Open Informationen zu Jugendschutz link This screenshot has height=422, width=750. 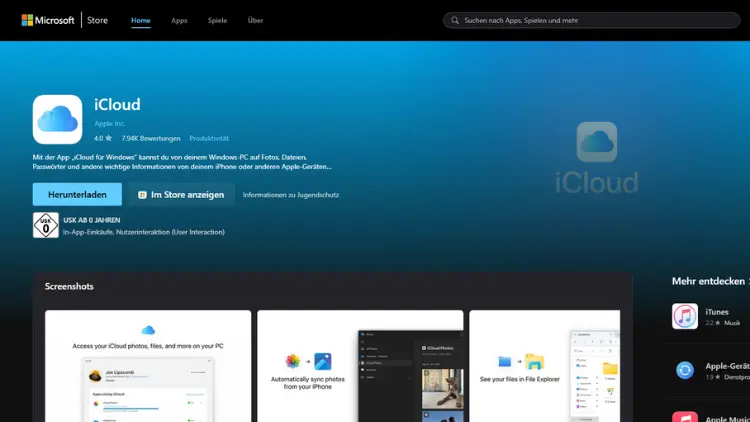tap(291, 195)
